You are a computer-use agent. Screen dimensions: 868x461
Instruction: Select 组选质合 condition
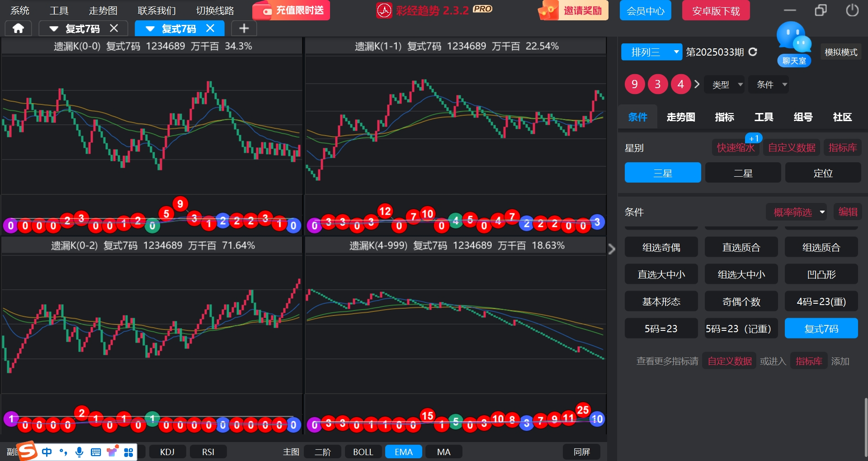pos(821,247)
